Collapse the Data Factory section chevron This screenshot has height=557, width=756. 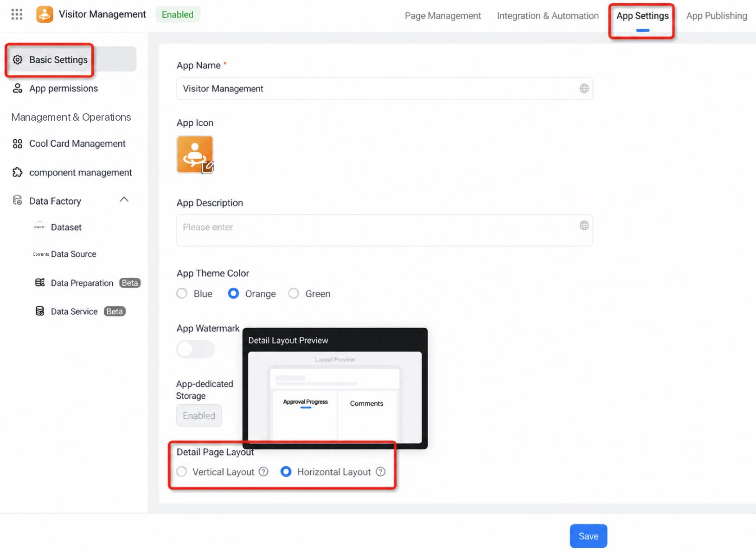point(124,200)
